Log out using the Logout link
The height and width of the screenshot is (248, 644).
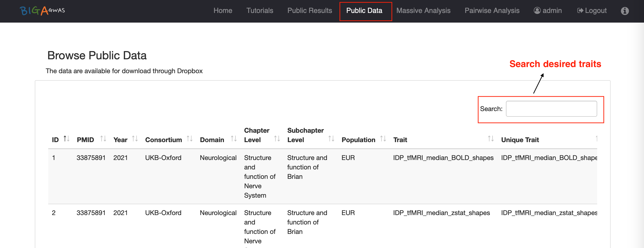(592, 11)
